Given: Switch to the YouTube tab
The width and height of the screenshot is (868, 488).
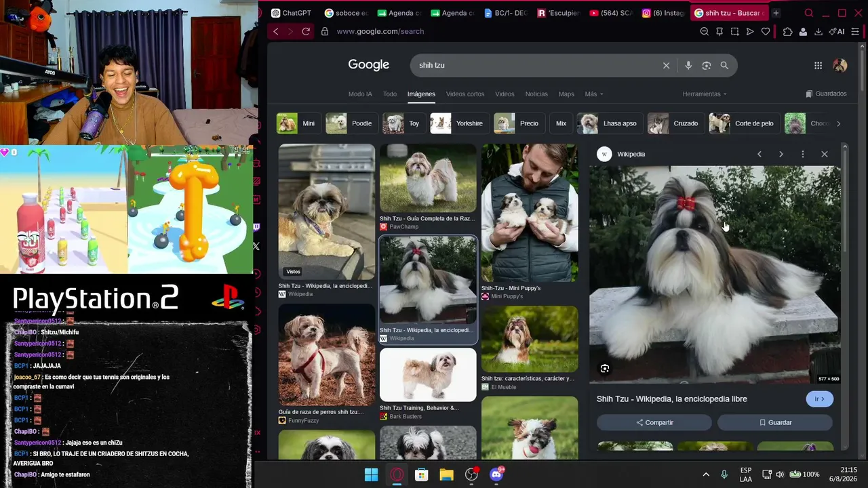Looking at the screenshot, I should tap(610, 13).
